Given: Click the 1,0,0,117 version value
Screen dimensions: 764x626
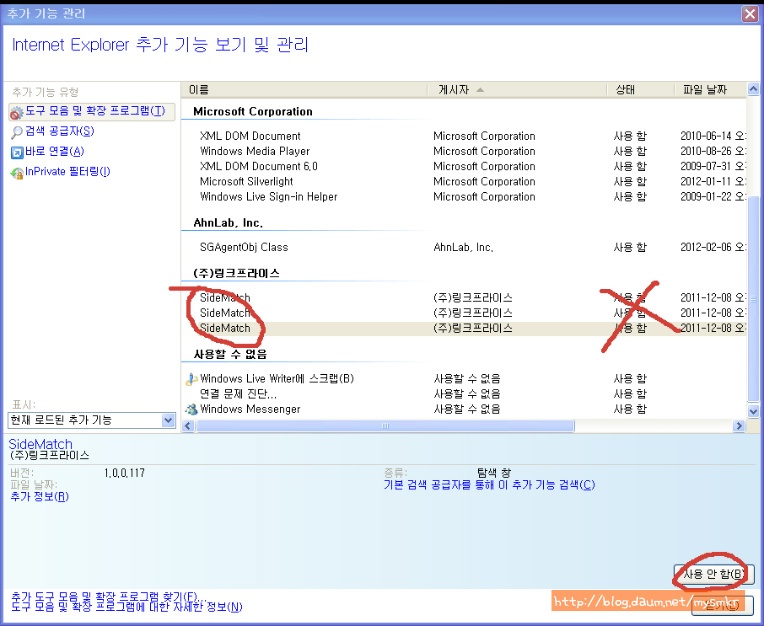Looking at the screenshot, I should 124,473.
